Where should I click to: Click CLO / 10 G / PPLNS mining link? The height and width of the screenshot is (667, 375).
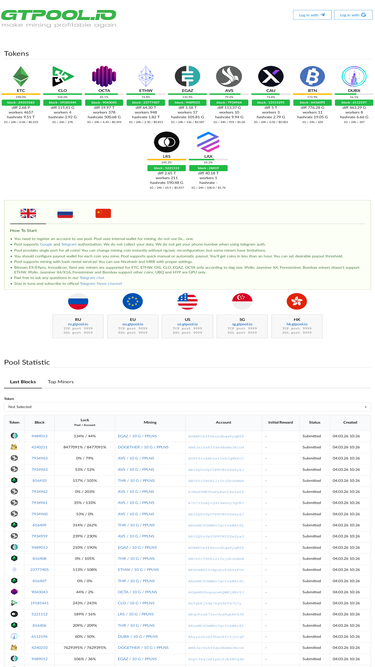tap(136, 603)
